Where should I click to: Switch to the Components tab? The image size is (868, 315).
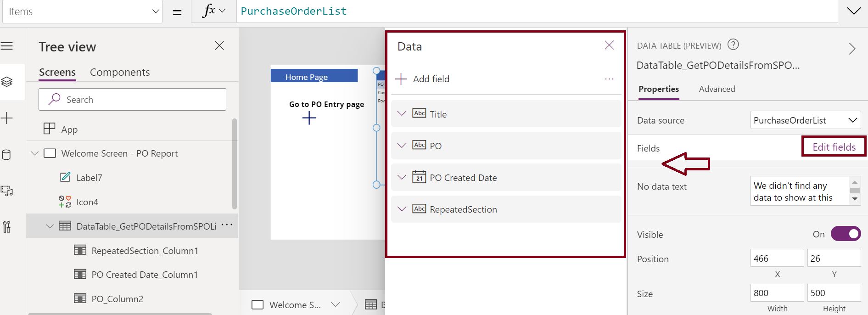click(x=120, y=72)
